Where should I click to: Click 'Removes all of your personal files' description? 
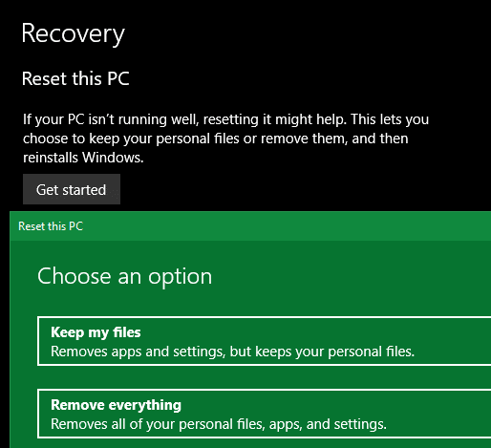tap(219, 424)
